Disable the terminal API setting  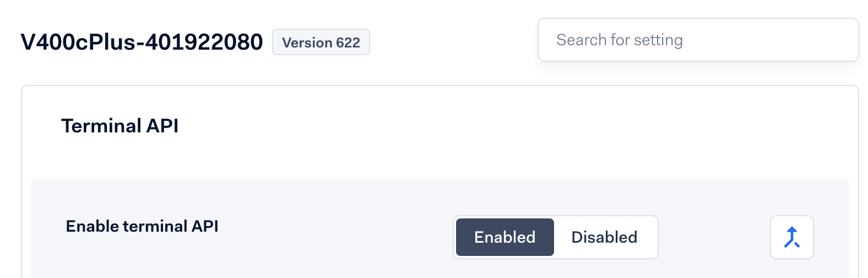[x=604, y=237]
